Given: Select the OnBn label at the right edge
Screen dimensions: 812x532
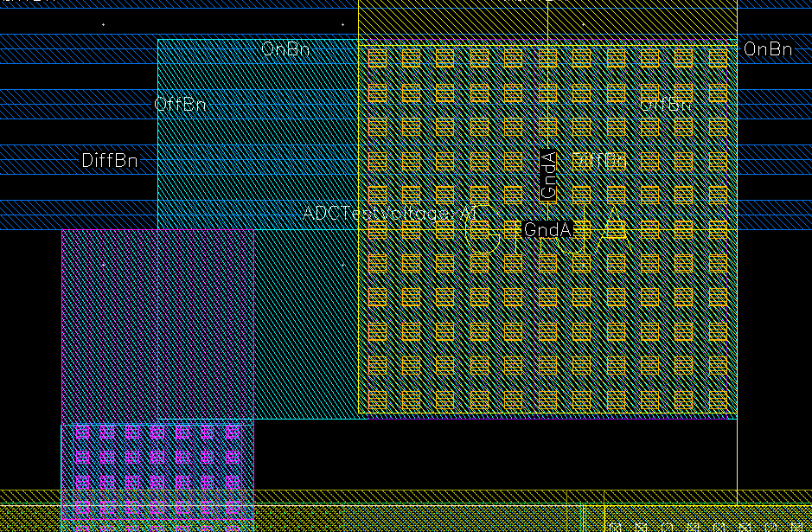Looking at the screenshot, I should [x=767, y=49].
